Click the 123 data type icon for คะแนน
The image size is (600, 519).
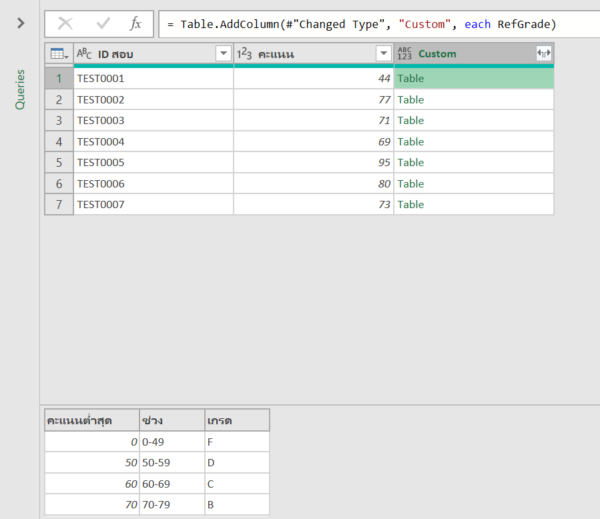coord(245,53)
